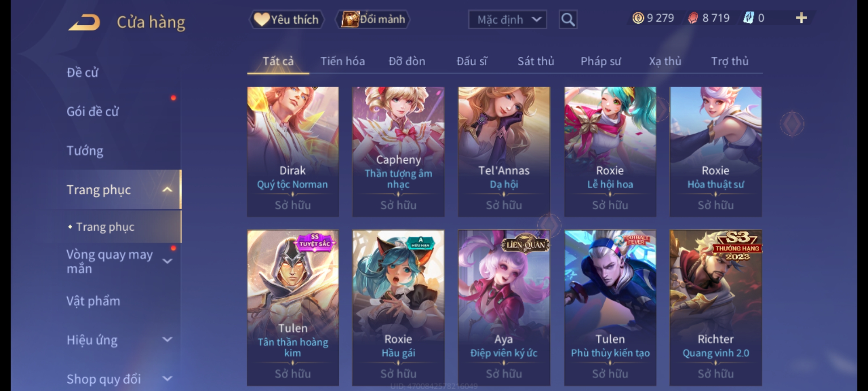Open Yêu thích heart favorites

[286, 19]
